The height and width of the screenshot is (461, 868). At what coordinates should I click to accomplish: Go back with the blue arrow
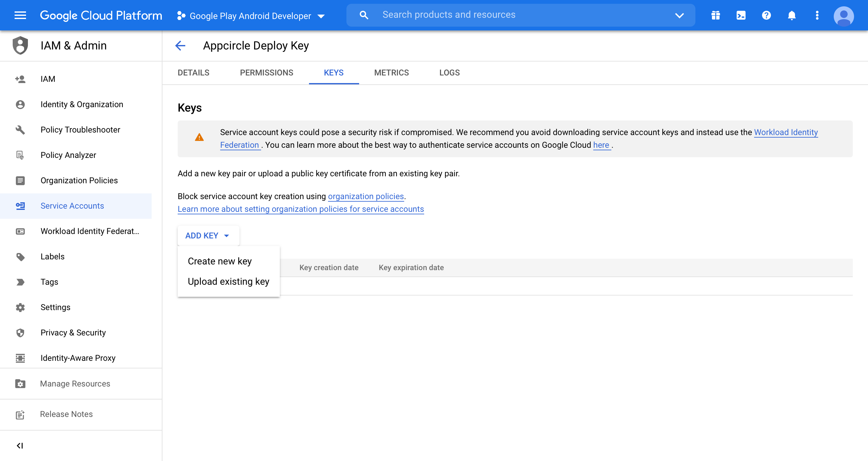(x=180, y=45)
